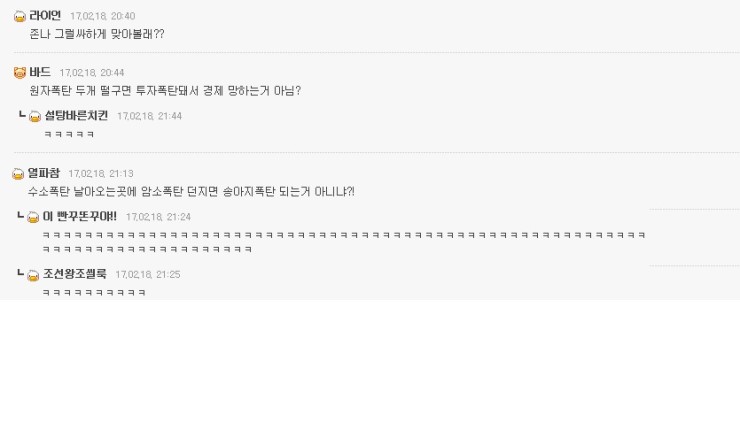Click the comment text starting with 원자폭탄
The width and height of the screenshot is (740, 430).
click(x=165, y=91)
